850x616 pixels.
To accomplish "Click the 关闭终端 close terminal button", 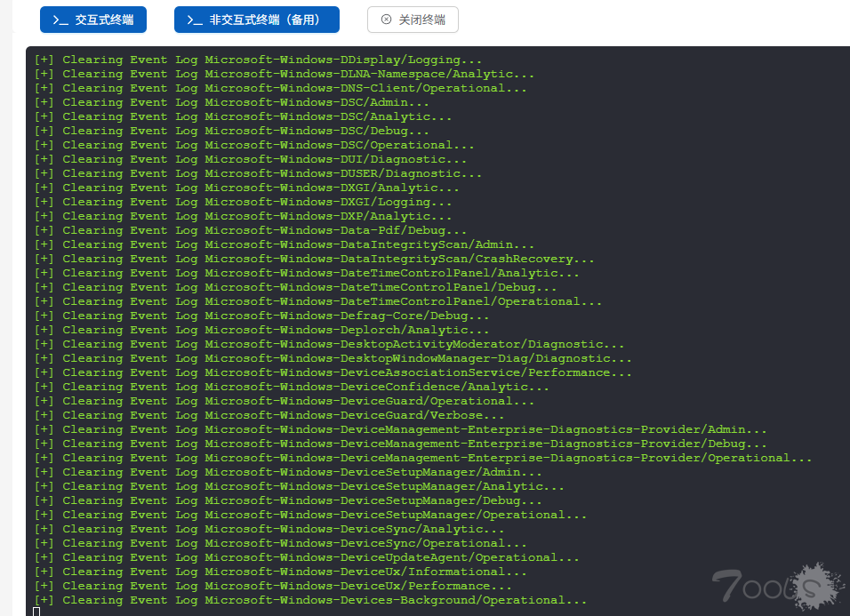I will point(413,20).
